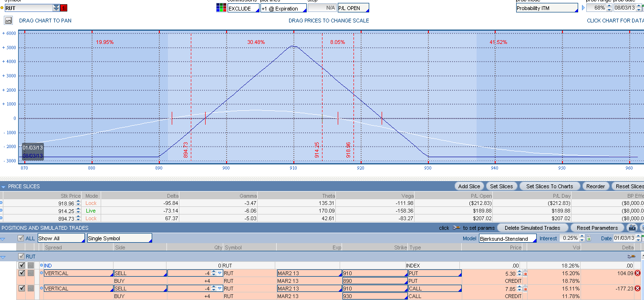The width and height of the screenshot is (644, 300).
Task: Click the red alert box beside RUT symbol
Action: [64, 8]
